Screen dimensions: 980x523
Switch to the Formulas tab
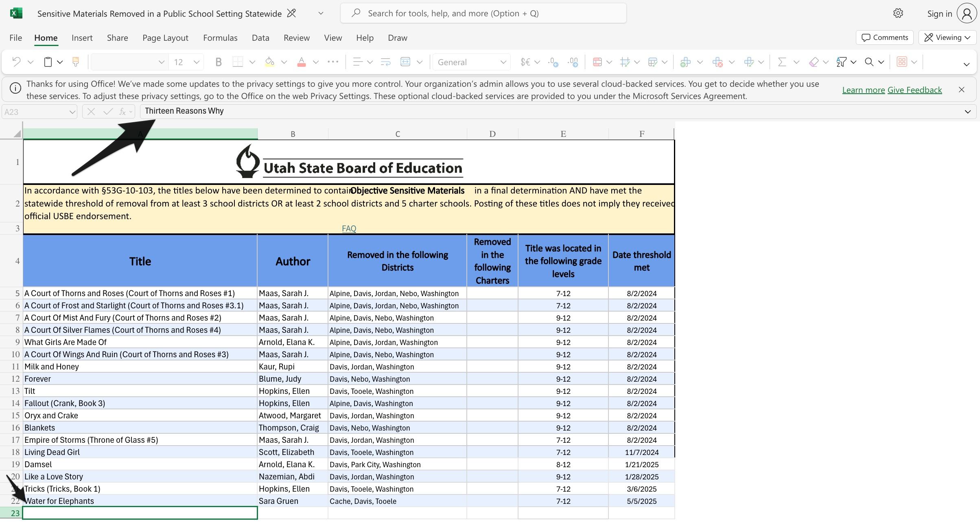(220, 37)
